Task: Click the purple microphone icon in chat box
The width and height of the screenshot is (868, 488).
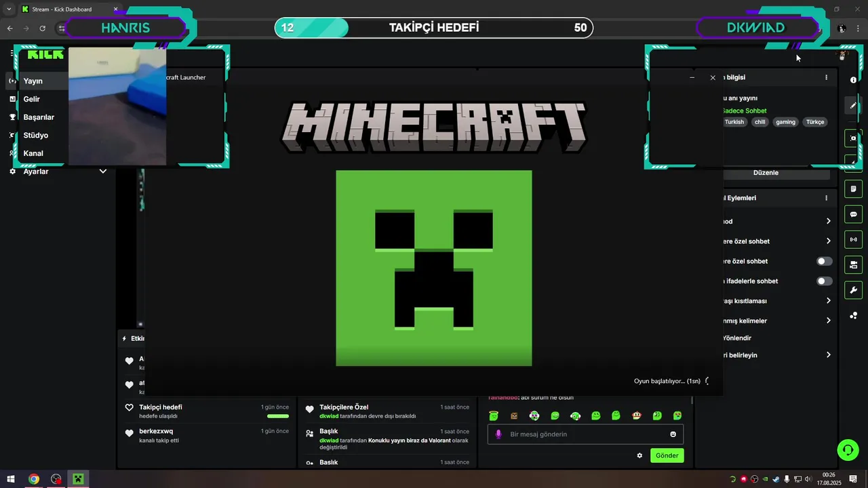Action: pos(498,434)
